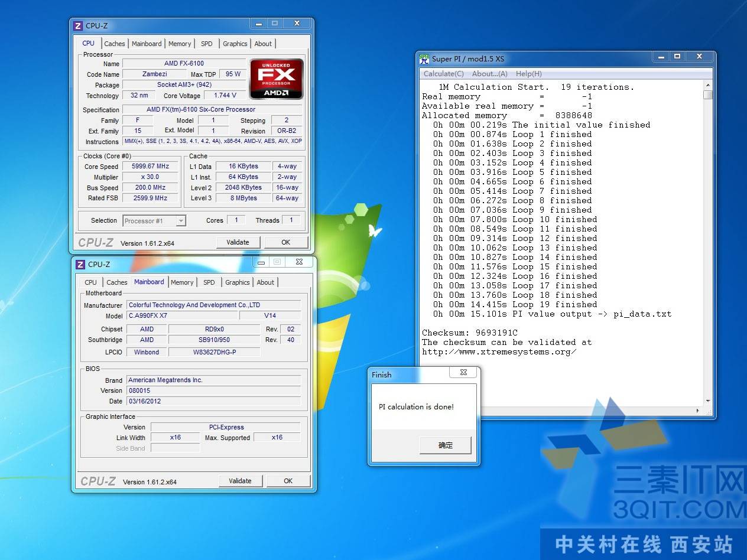Click the http://www.xtremesystems.org/ text line

499,351
